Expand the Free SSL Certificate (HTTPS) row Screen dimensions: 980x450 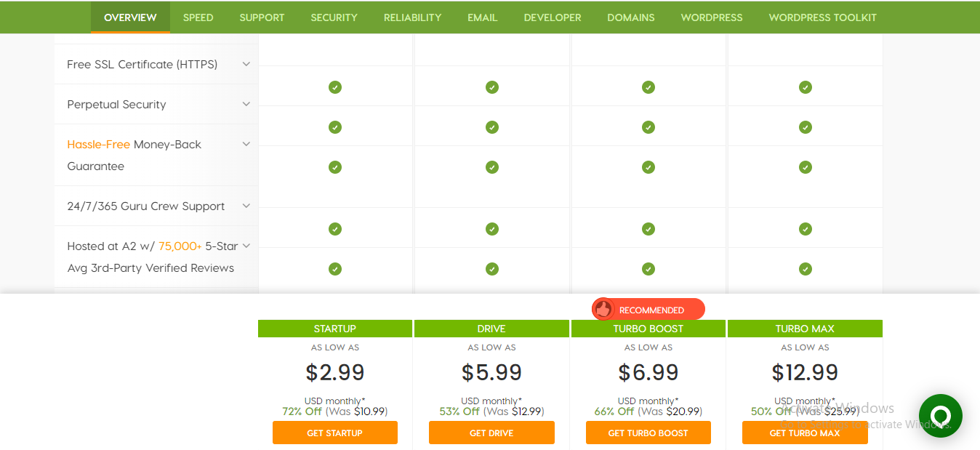pyautogui.click(x=246, y=64)
